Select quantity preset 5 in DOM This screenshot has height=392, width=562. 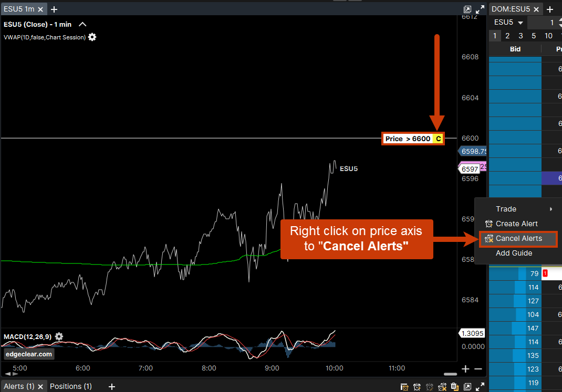pos(534,36)
